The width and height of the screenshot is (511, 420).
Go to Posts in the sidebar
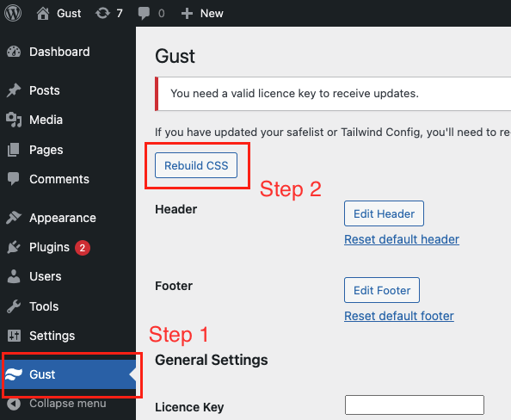tap(45, 90)
